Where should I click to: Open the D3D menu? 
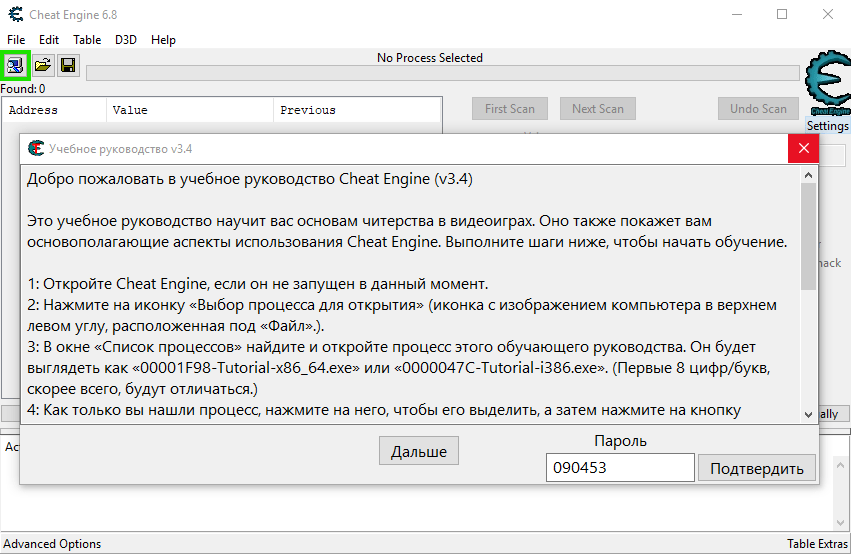pyautogui.click(x=126, y=40)
